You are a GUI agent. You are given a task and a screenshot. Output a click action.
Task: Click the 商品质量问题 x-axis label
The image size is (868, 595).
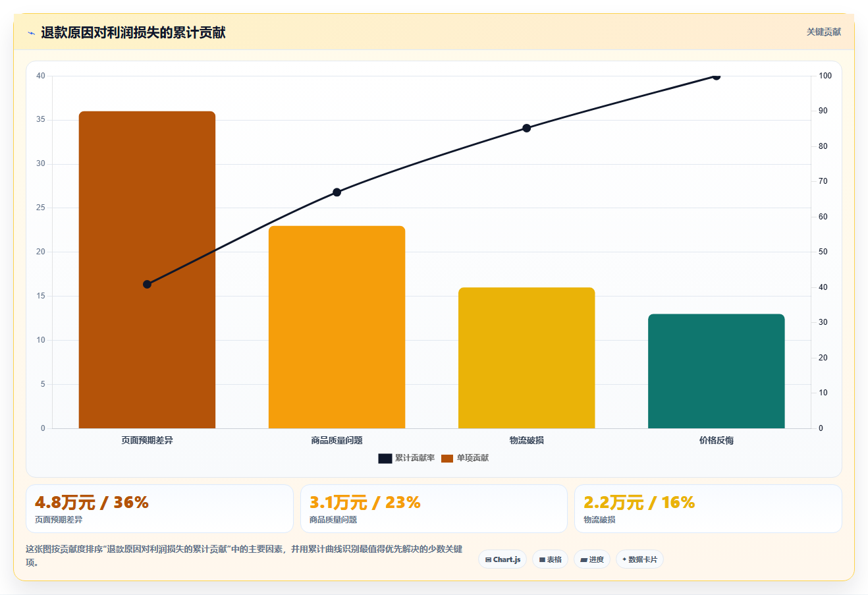[x=337, y=440]
